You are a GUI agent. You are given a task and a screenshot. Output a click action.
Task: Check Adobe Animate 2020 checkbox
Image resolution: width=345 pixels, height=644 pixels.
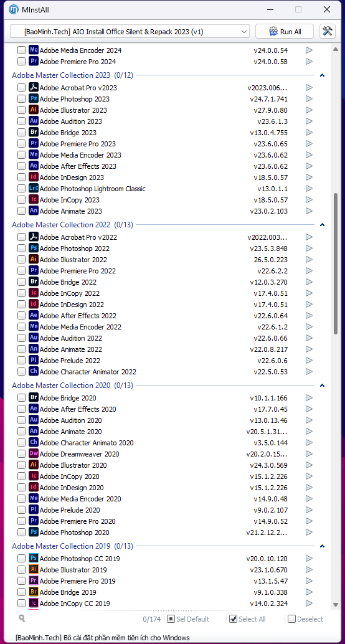pyautogui.click(x=21, y=432)
